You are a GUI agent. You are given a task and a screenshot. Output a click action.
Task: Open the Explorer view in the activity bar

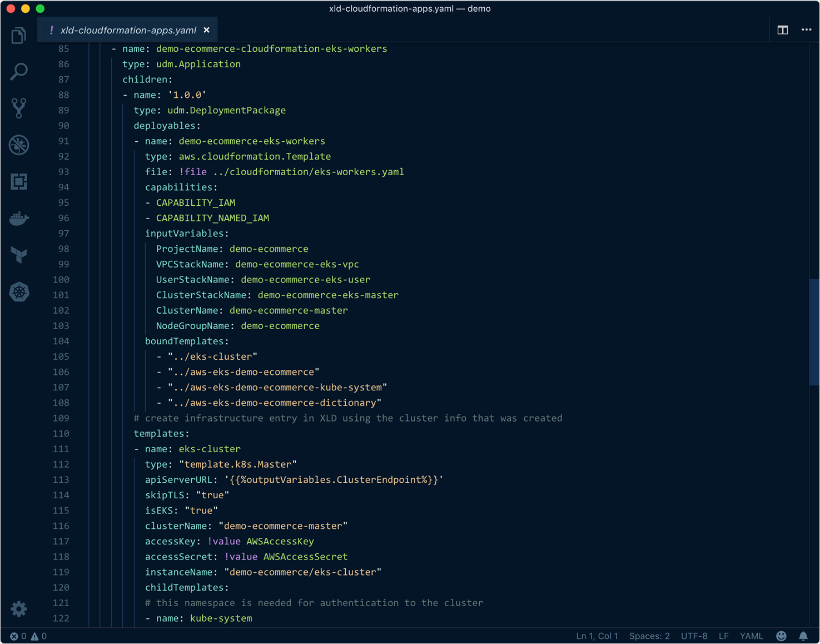[x=19, y=35]
